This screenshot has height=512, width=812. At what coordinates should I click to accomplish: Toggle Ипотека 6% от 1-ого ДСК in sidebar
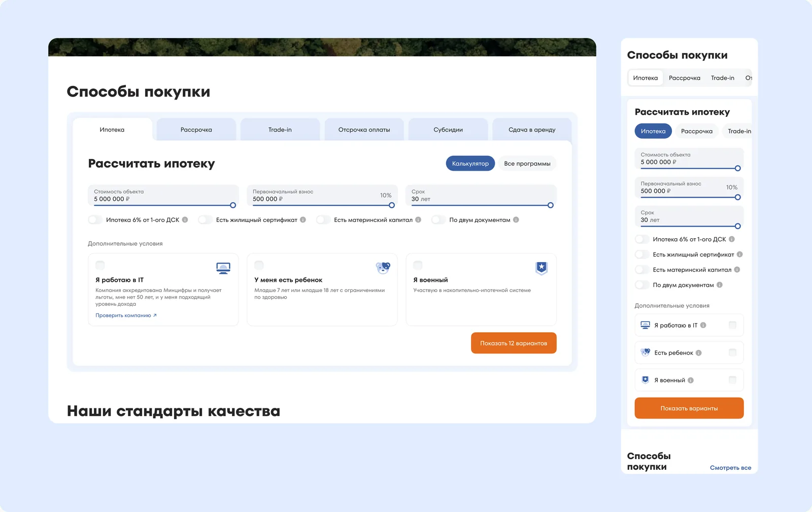click(641, 238)
